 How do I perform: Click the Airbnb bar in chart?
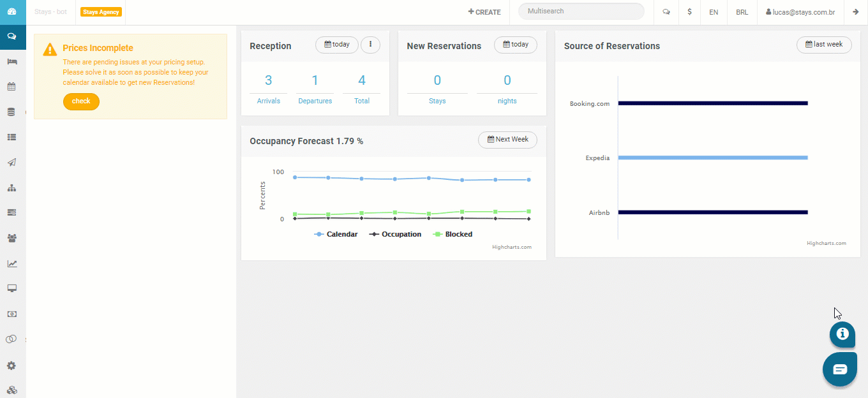tap(713, 212)
